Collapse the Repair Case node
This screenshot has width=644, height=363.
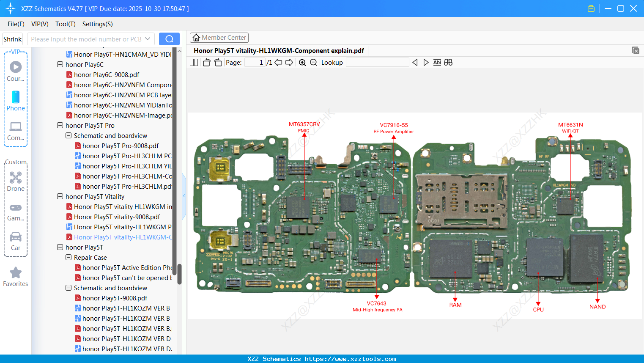pos(69,258)
